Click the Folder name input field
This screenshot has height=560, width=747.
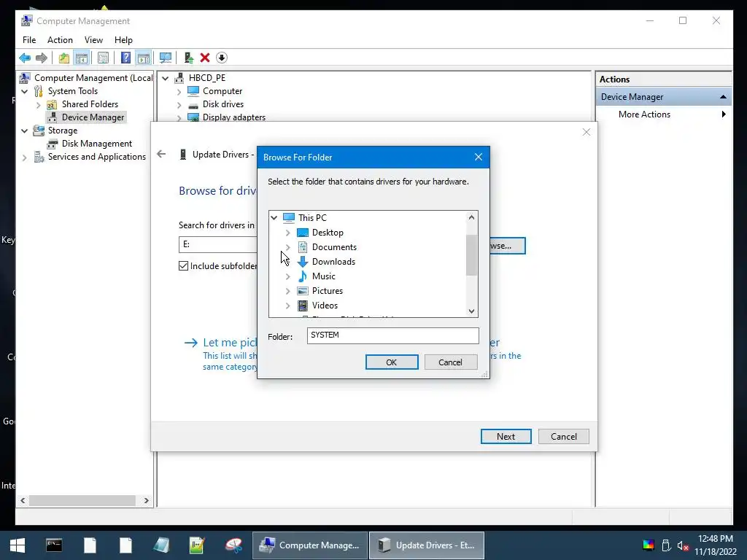393,335
